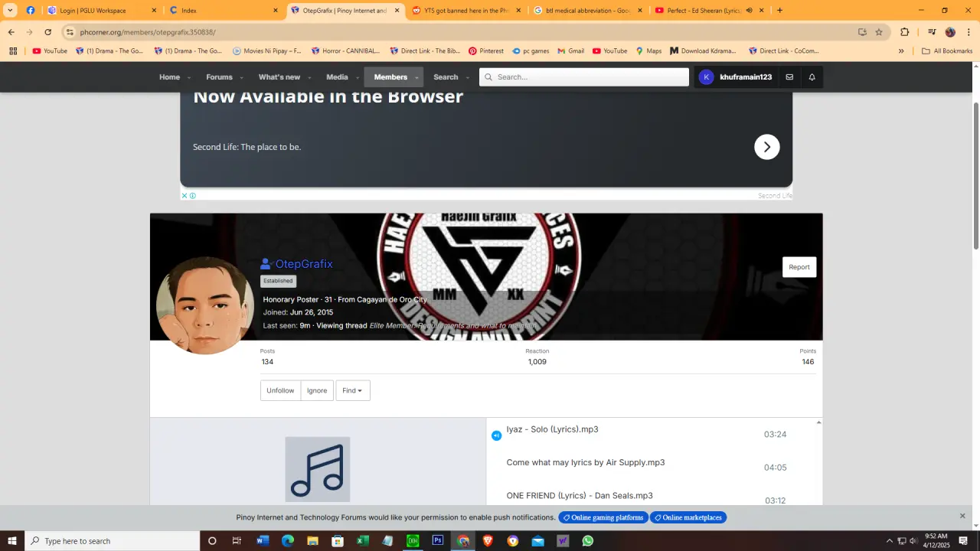
Task: Click the Ignore button
Action: 317,390
